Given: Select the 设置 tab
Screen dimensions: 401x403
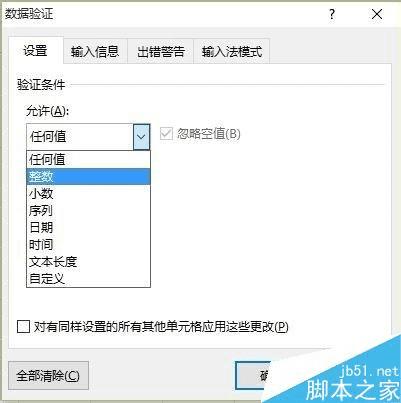Looking at the screenshot, I should 35,51.
